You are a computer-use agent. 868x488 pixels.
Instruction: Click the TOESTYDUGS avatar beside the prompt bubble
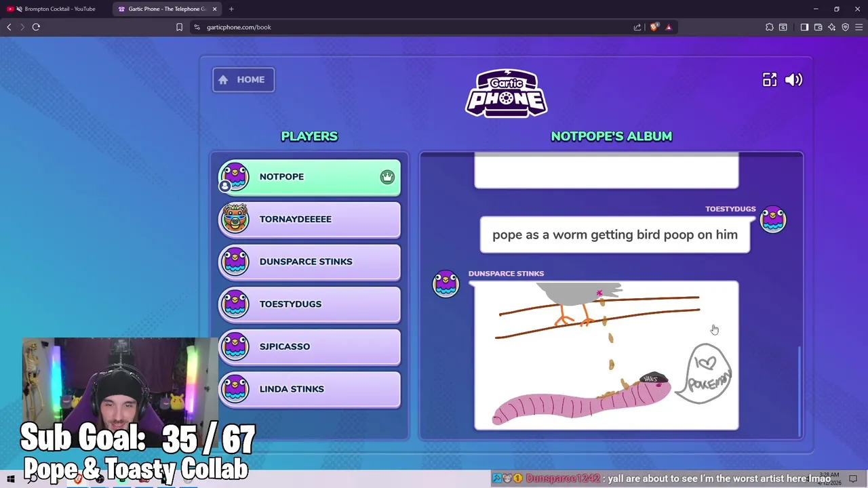[773, 220]
